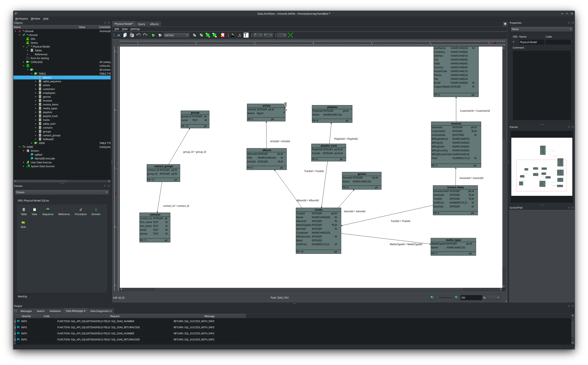Toggle the checkbox in the Output panel header
Viewport: 588px width, 365px height.
click(16, 311)
